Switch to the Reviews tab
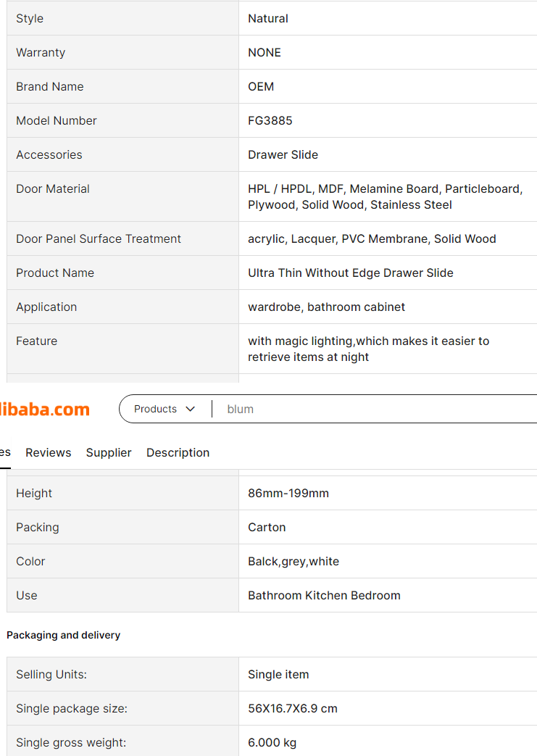The image size is (537, 756). click(49, 453)
